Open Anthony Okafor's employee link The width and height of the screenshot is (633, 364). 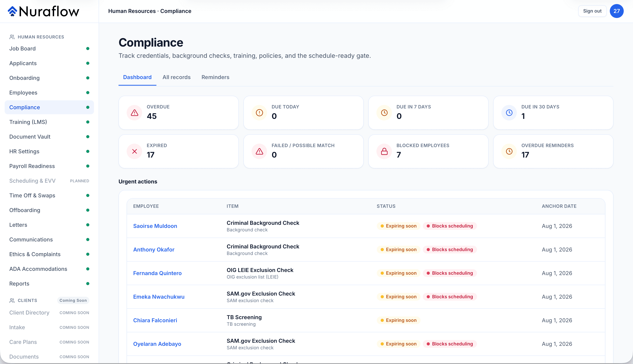click(x=154, y=250)
